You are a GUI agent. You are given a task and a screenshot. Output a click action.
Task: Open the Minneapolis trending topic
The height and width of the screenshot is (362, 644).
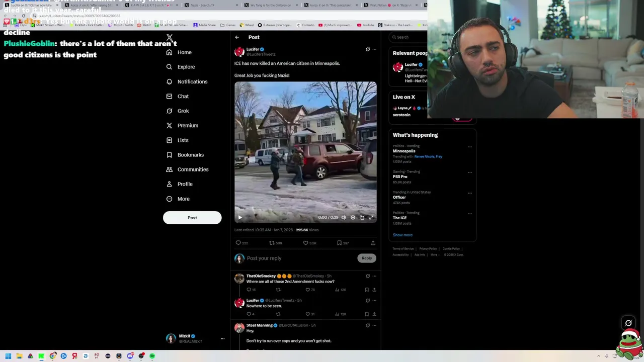click(404, 151)
